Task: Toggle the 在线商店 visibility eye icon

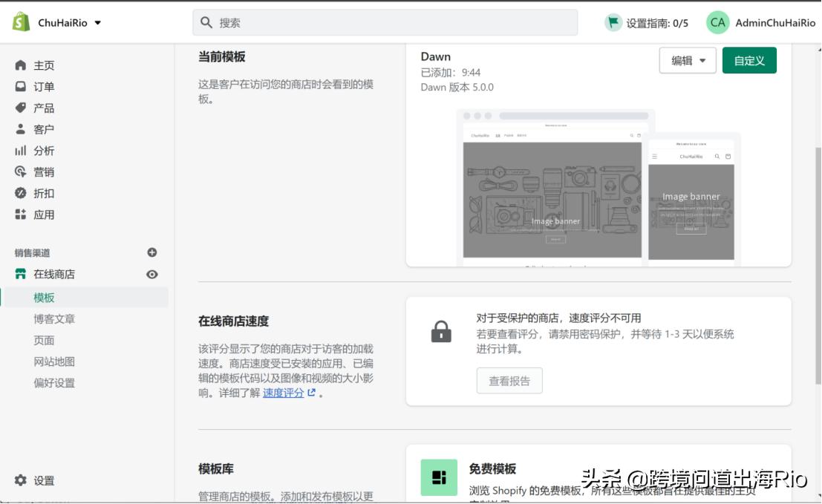Action: 151,274
